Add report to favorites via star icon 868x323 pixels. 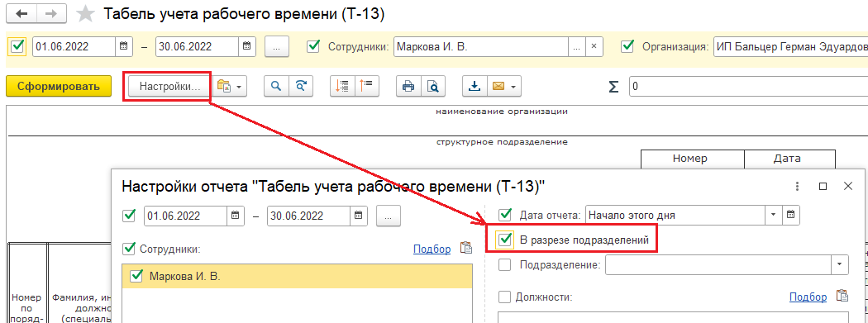[x=85, y=14]
